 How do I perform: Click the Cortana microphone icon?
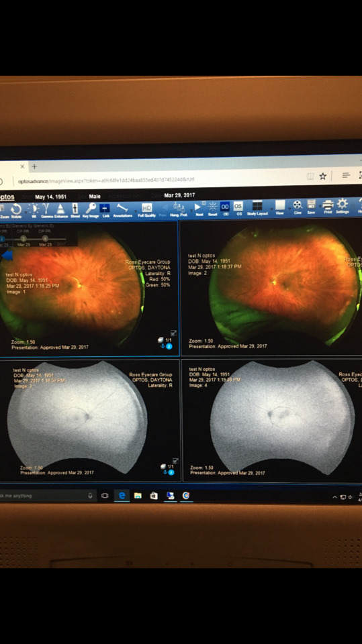[x=90, y=496]
